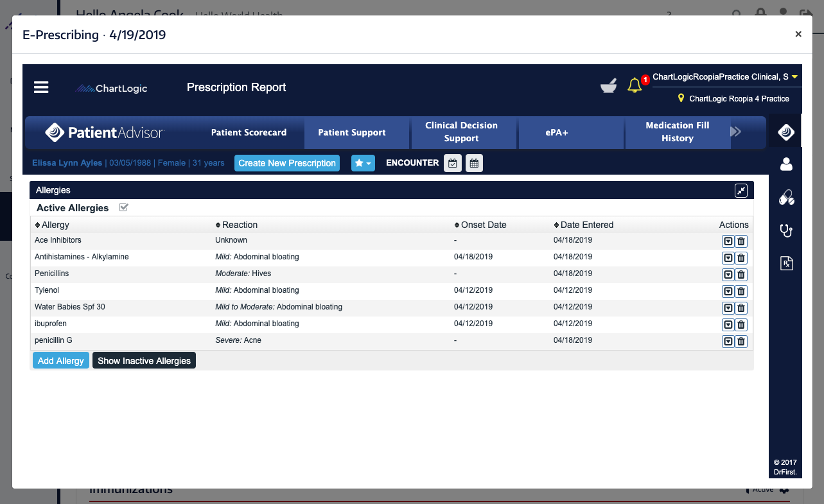Click the 'Mild to Moderate: Abdominal bloating' cell
The image size is (824, 504).
pyautogui.click(x=279, y=307)
